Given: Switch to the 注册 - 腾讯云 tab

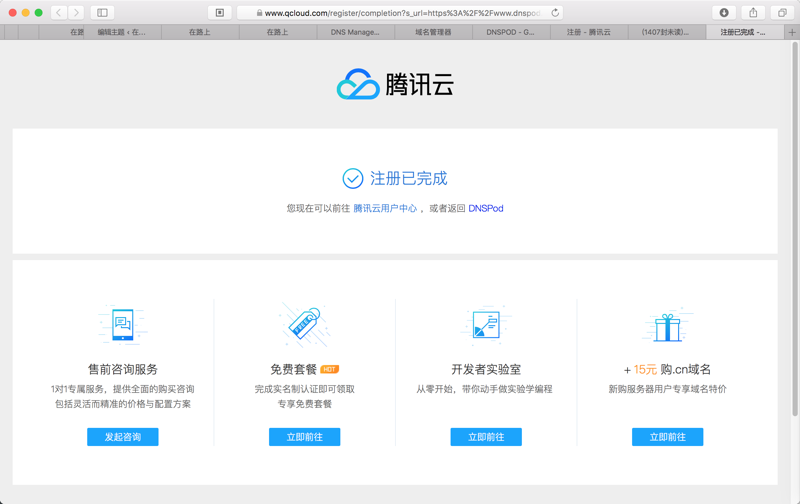Looking at the screenshot, I should (589, 32).
